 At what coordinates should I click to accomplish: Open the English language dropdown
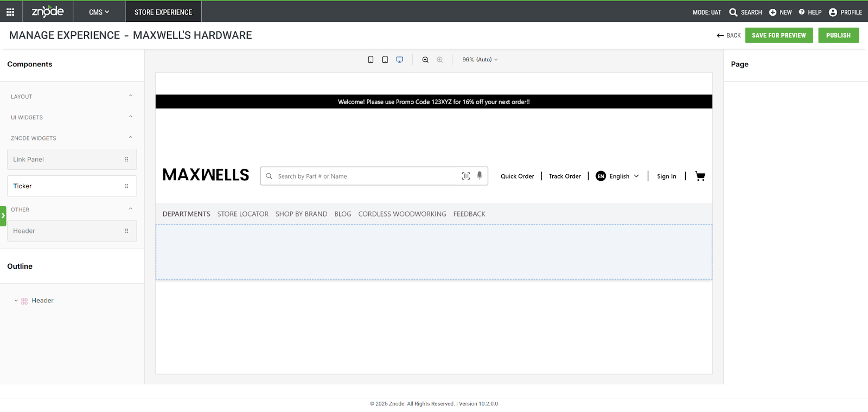pyautogui.click(x=624, y=176)
